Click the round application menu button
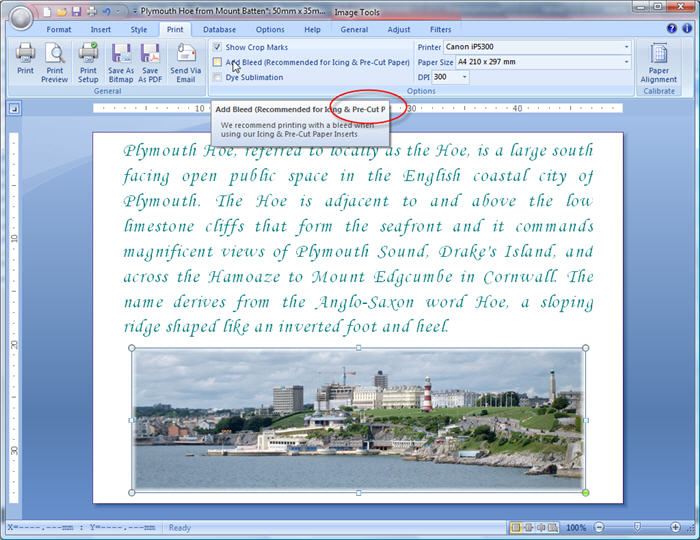This screenshot has height=540, width=700. pos(19,16)
